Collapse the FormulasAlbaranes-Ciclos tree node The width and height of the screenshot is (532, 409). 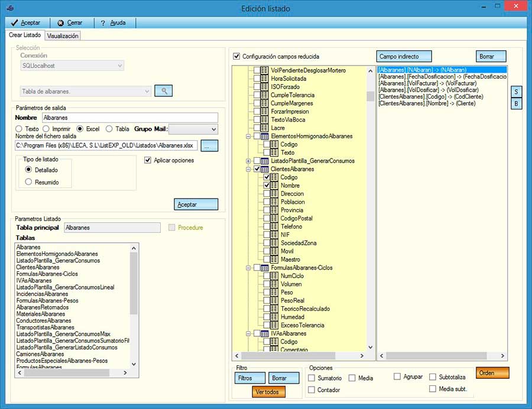click(248, 268)
